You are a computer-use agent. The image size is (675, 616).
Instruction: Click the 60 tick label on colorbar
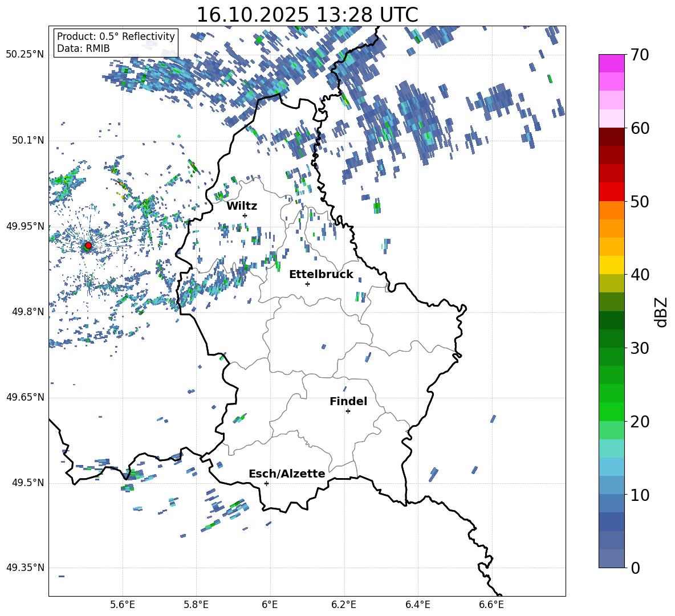[x=640, y=128]
